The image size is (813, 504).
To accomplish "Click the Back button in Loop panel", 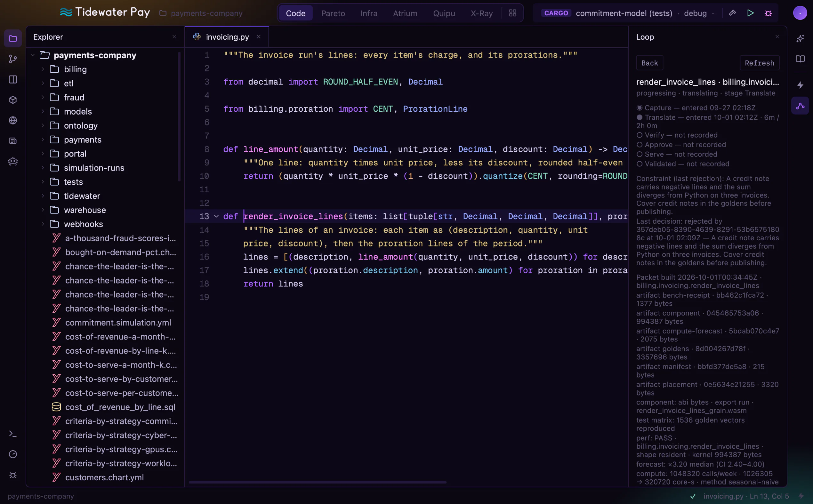I will click(x=650, y=63).
